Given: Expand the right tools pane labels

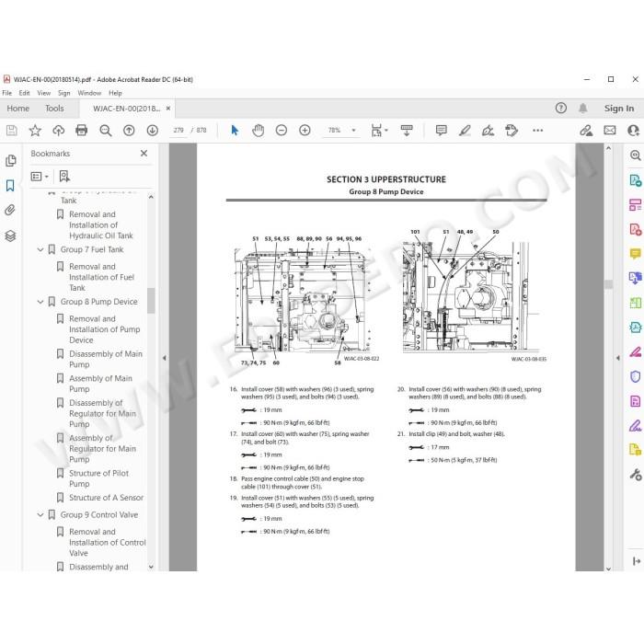Looking at the screenshot, I should [637, 561].
